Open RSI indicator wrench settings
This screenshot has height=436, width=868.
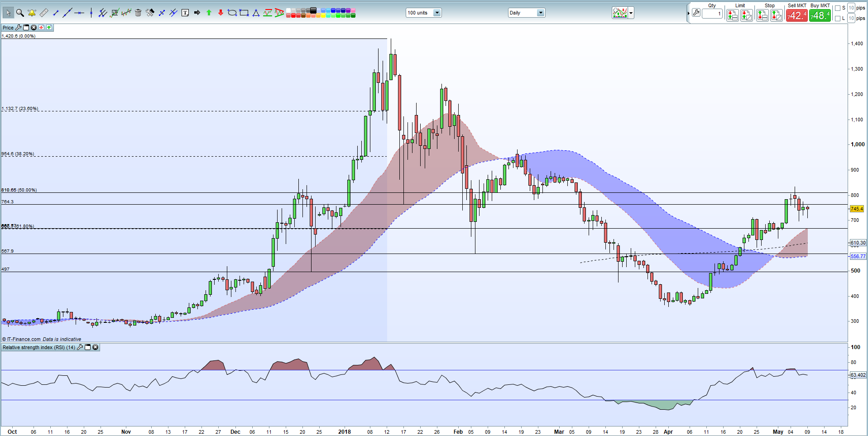(x=80, y=347)
